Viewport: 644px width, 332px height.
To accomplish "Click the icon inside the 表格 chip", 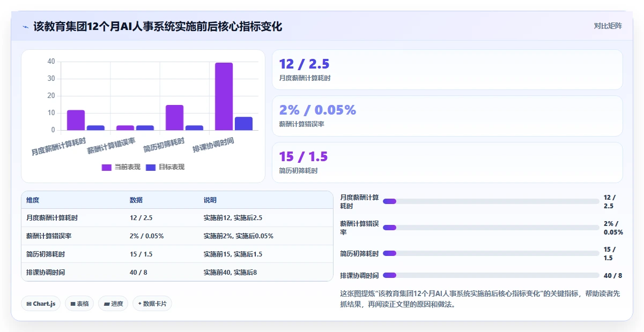I will [x=73, y=304].
